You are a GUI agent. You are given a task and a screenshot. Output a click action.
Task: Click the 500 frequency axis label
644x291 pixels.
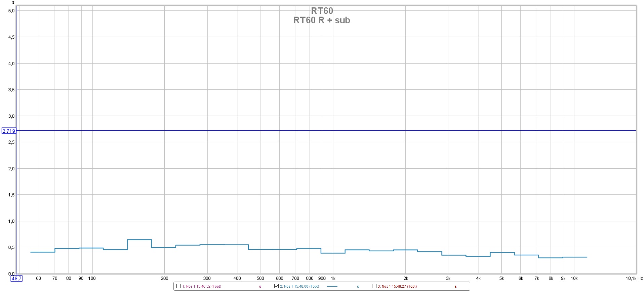[260, 278]
